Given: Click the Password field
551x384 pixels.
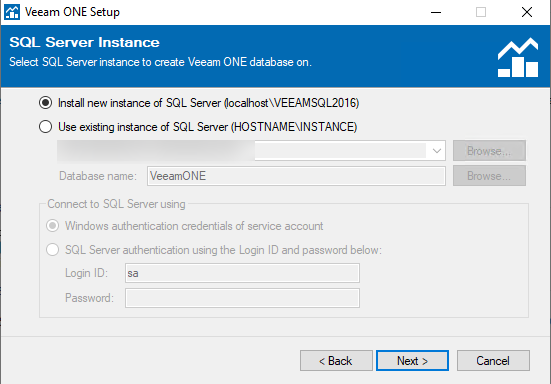Looking at the screenshot, I should pyautogui.click(x=242, y=298).
